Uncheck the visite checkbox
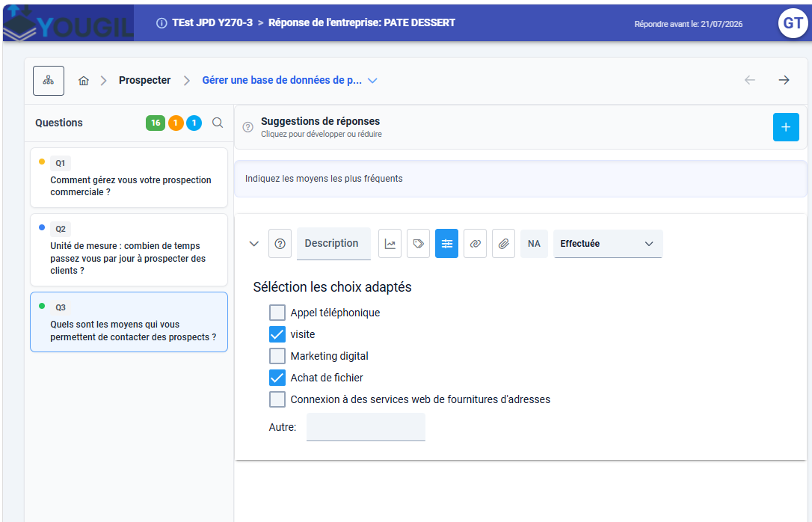Image resolution: width=812 pixels, height=522 pixels. (277, 334)
